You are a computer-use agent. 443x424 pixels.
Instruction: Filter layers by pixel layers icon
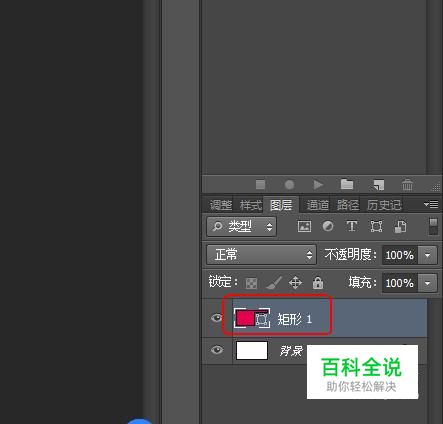tap(304, 227)
